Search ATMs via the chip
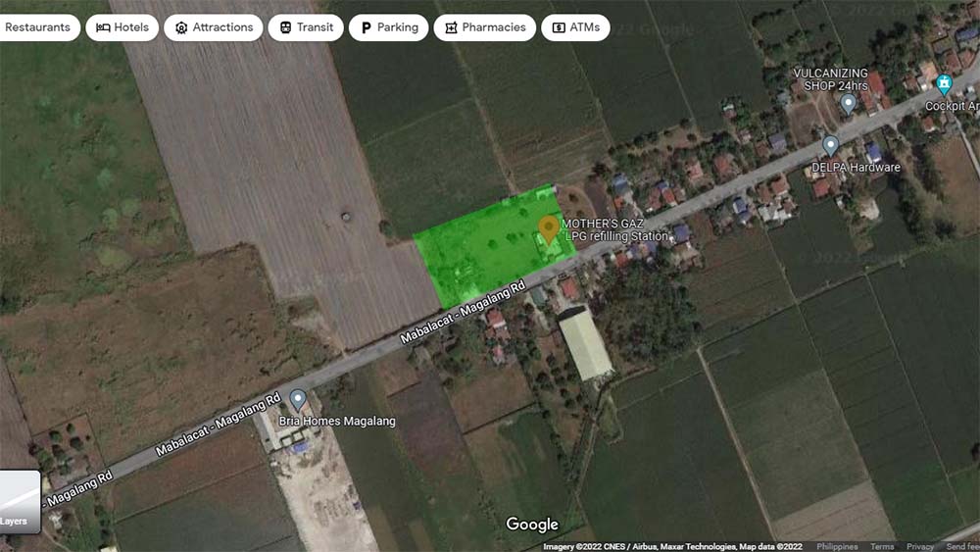Viewport: 980px width, 552px height. [575, 27]
